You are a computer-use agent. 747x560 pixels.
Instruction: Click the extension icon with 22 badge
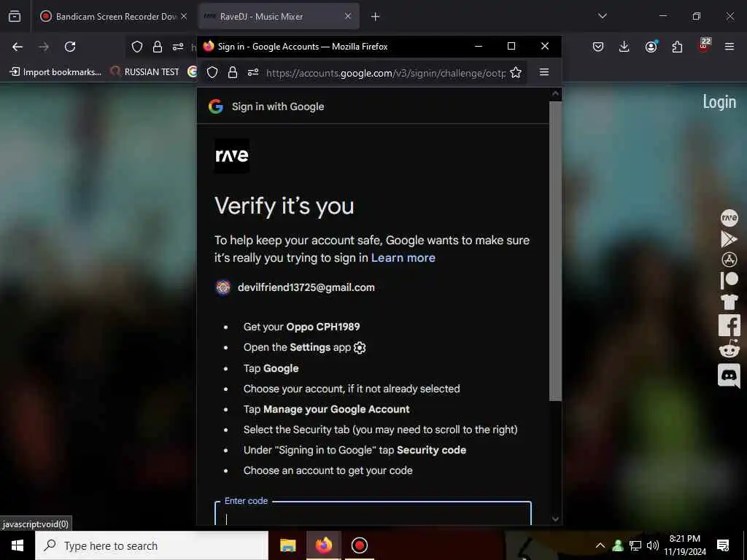tap(704, 46)
